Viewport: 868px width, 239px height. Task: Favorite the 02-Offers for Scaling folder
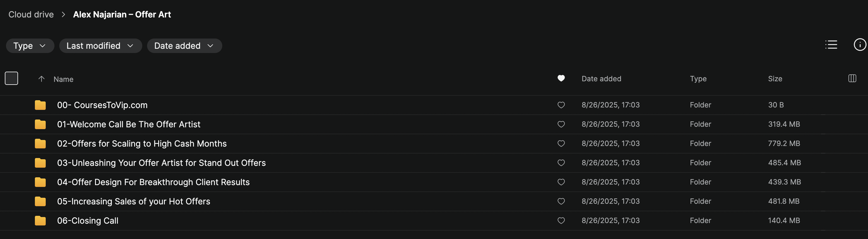point(561,144)
